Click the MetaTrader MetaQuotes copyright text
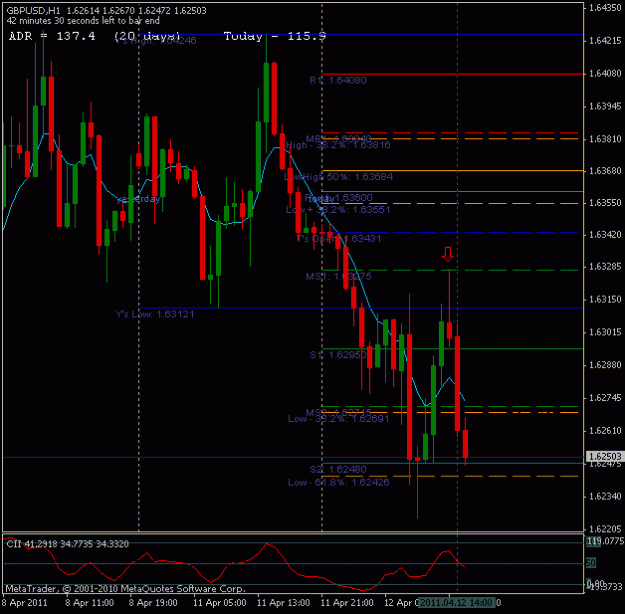625x614 pixels. 125,588
